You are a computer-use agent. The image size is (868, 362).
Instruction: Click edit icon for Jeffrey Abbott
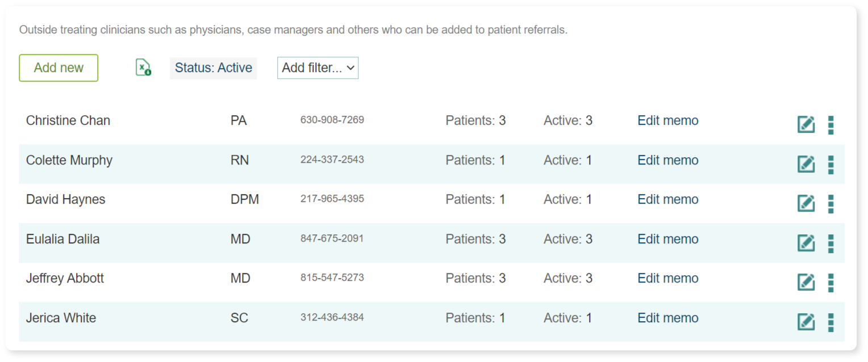806,282
